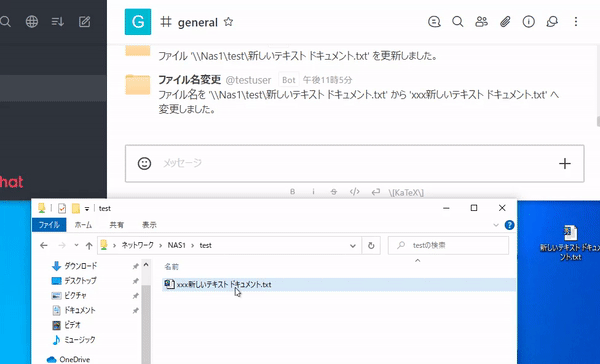
Task: Open recent locations dropdown arrow
Action: (x=76, y=245)
